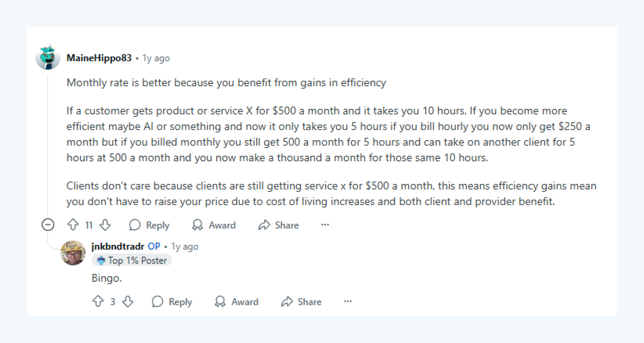Collapse MaineHippo83's comment thread
Viewport: 644px width, 343px height.
47,225
